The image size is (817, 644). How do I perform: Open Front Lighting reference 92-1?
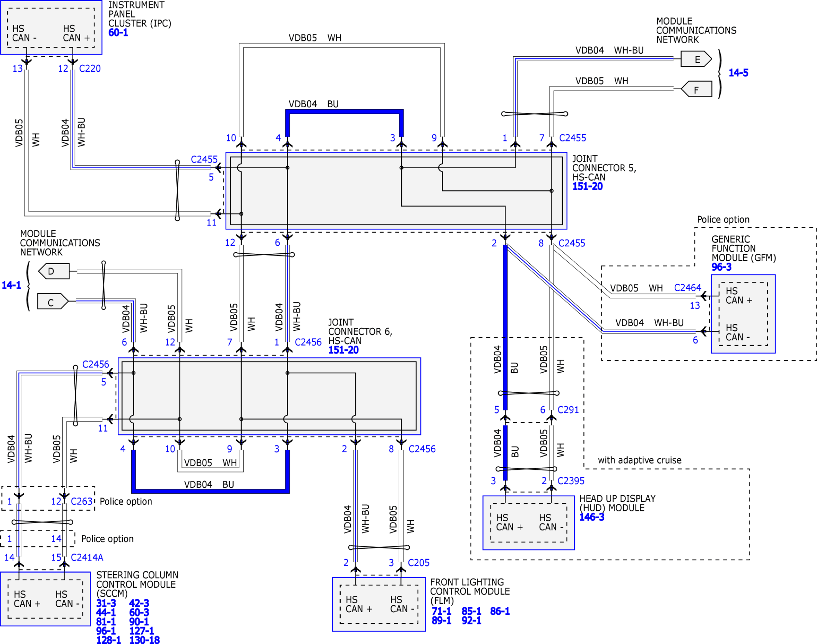point(471,621)
